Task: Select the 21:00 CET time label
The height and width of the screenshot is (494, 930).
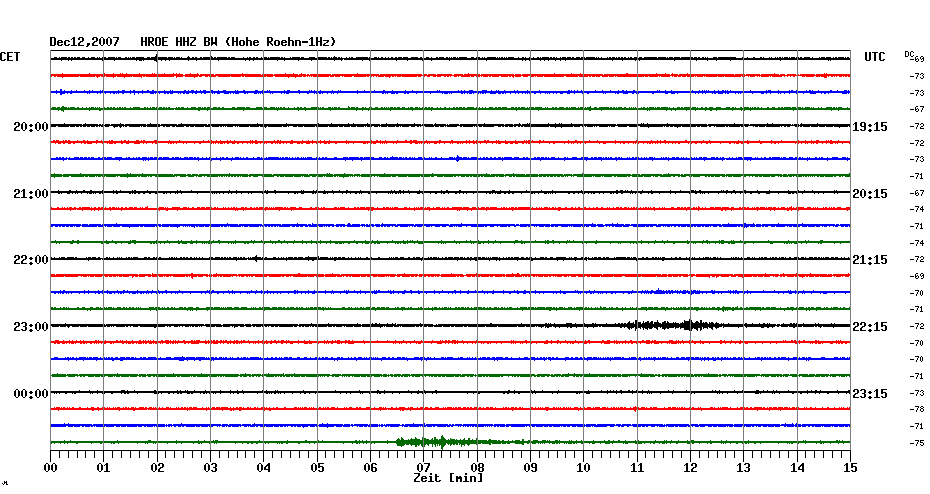Action: pyautogui.click(x=31, y=194)
